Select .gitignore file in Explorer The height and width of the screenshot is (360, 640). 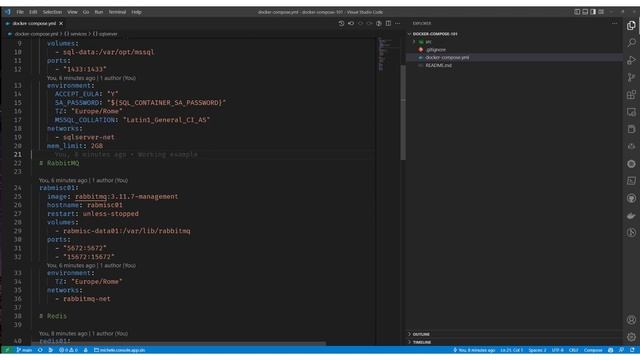coord(436,50)
